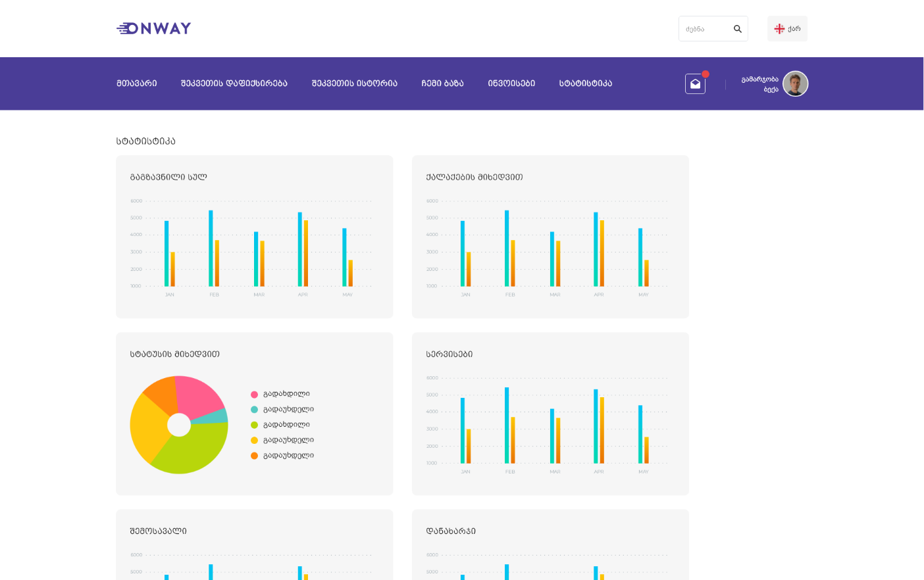
Task: Click MAY blue bar in სერვისები chart
Action: point(640,434)
